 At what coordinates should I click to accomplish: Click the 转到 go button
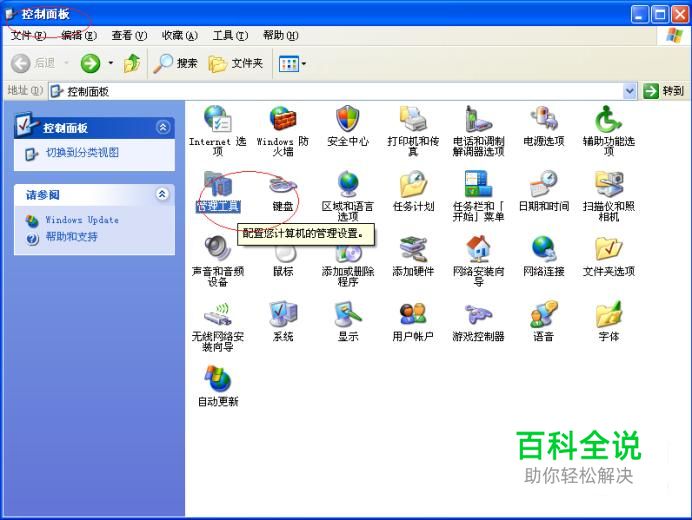coord(663,91)
